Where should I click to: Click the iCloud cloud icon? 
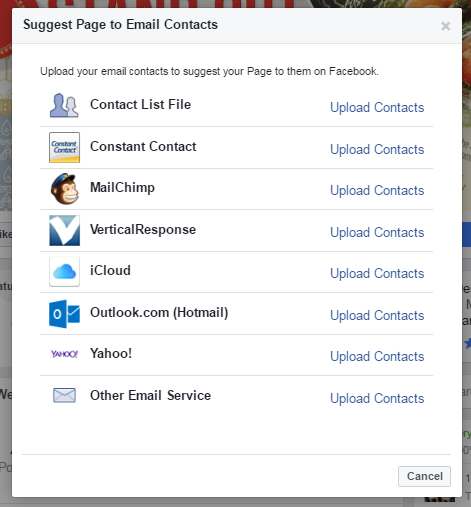(x=64, y=271)
